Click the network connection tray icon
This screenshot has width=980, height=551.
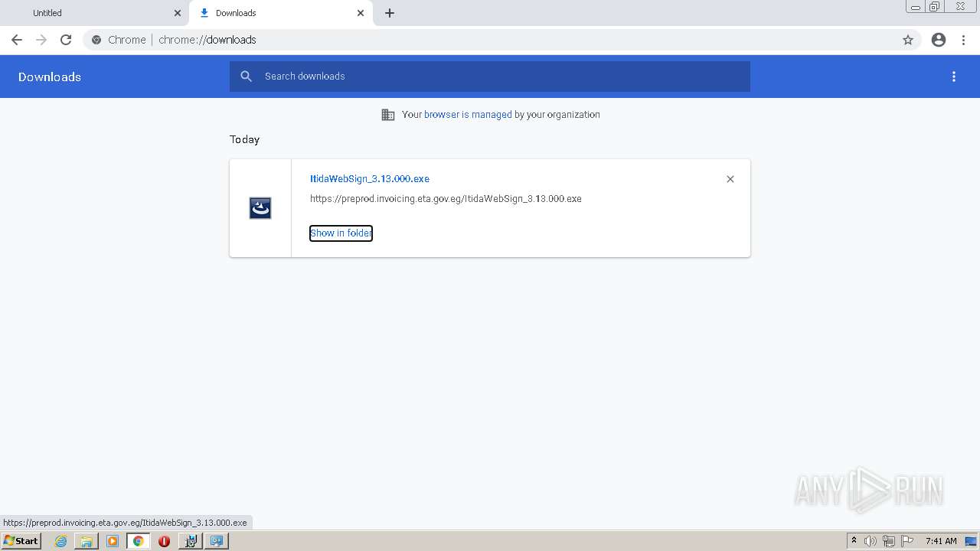pos(889,541)
